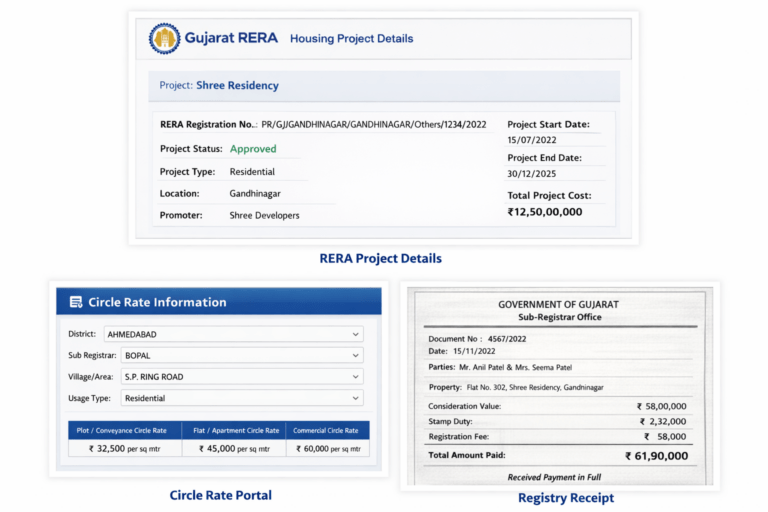Open the Usage Type Residential dropdown

tap(242, 398)
